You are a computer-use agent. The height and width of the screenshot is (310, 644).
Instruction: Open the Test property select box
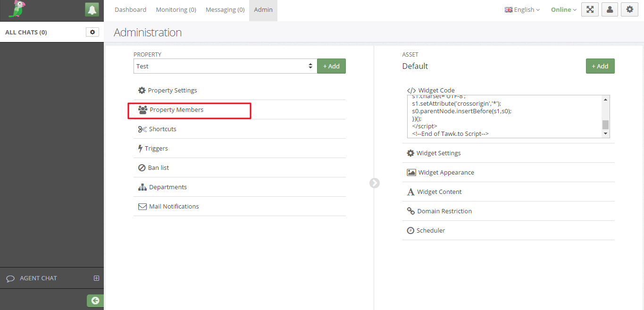point(225,66)
